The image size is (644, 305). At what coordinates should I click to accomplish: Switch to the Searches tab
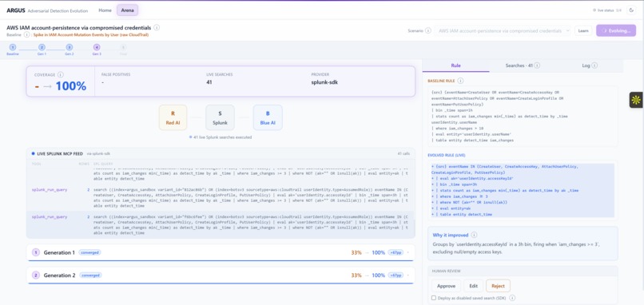[x=523, y=65]
